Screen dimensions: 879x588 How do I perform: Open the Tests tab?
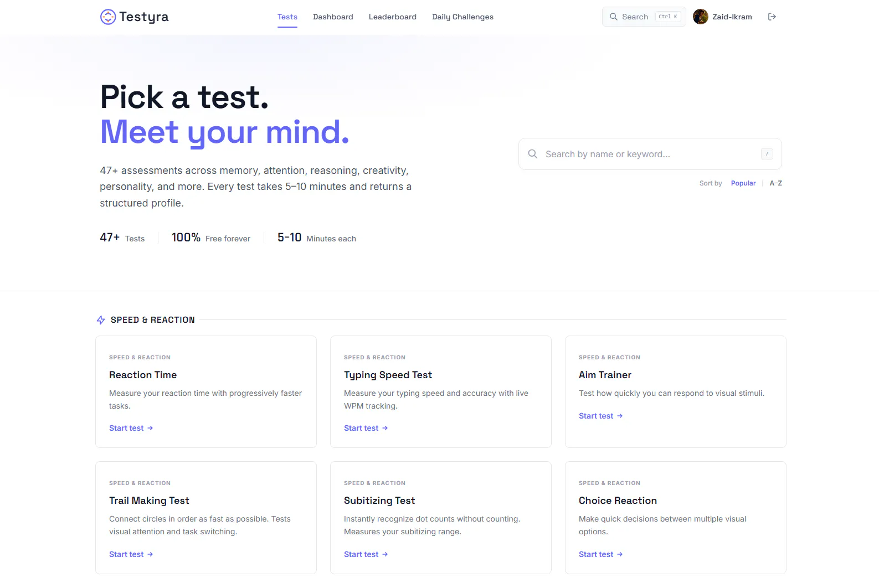tap(287, 17)
